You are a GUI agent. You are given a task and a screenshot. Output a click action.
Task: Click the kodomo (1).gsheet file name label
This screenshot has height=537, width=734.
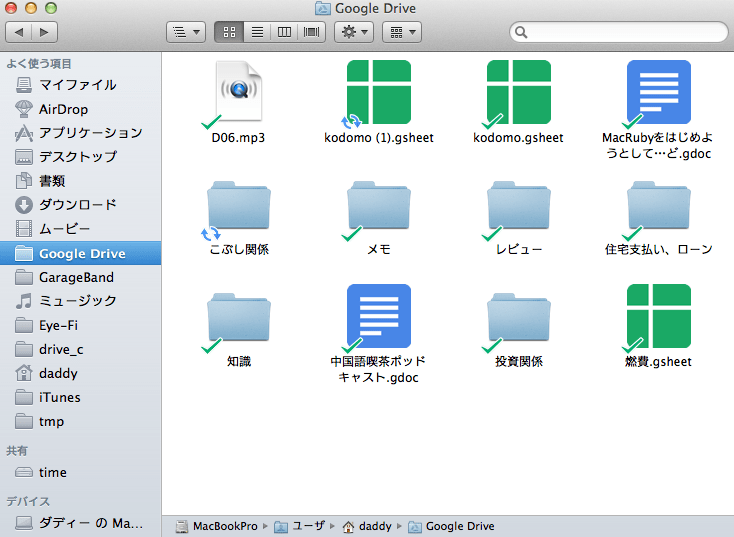379,138
